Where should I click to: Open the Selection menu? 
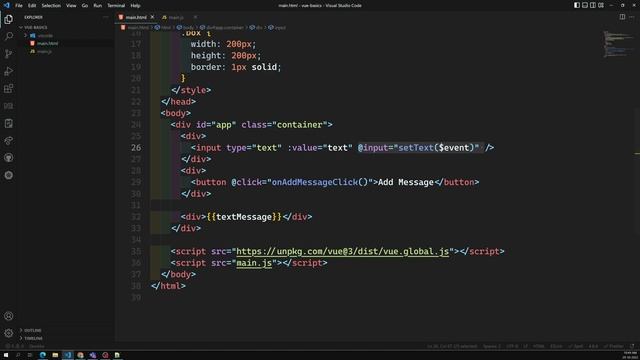(x=51, y=6)
